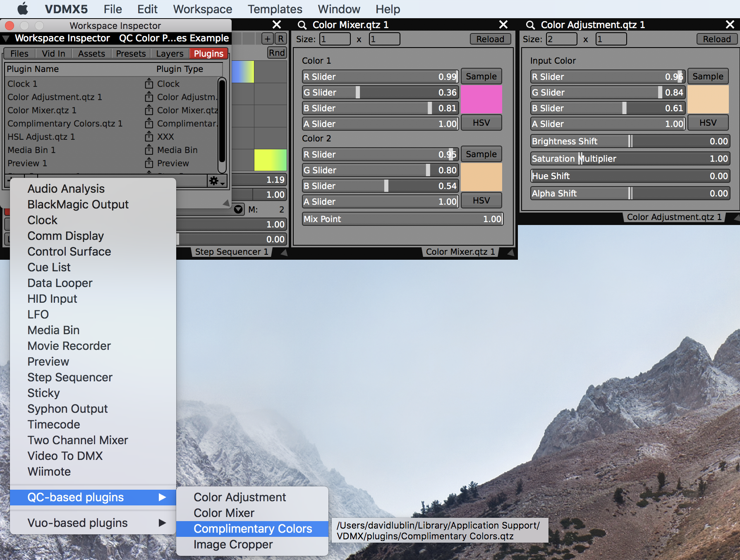The width and height of the screenshot is (740, 560).
Task: Click the Size width field showing 2
Action: [561, 39]
